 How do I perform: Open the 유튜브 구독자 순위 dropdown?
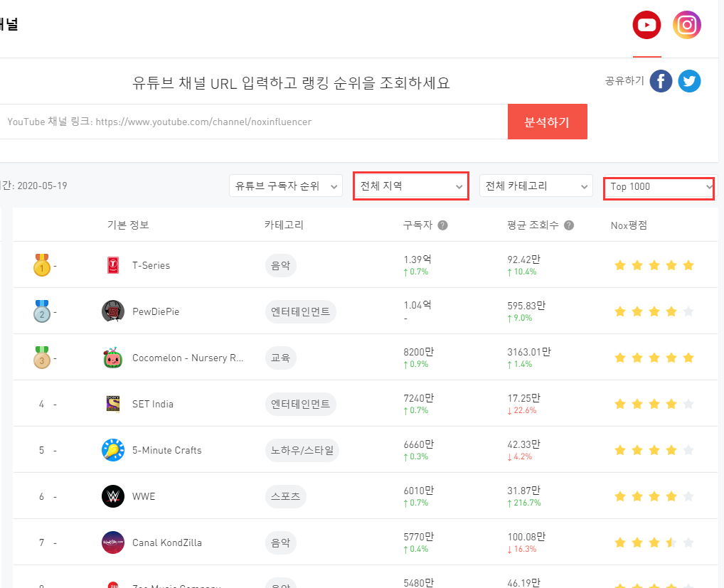(286, 186)
